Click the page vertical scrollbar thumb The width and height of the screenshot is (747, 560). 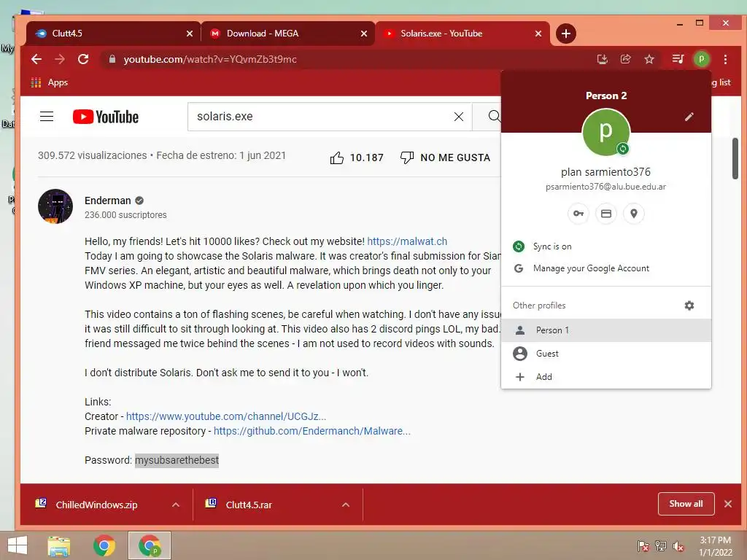click(x=735, y=158)
